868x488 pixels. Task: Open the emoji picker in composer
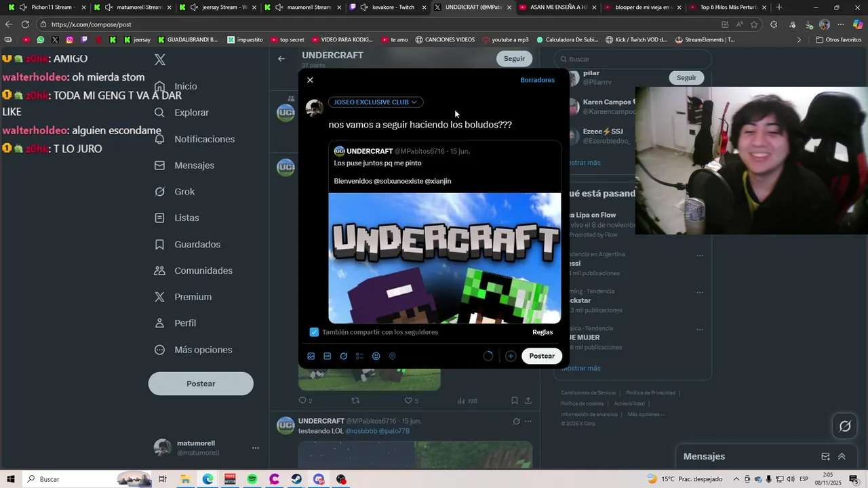click(376, 356)
